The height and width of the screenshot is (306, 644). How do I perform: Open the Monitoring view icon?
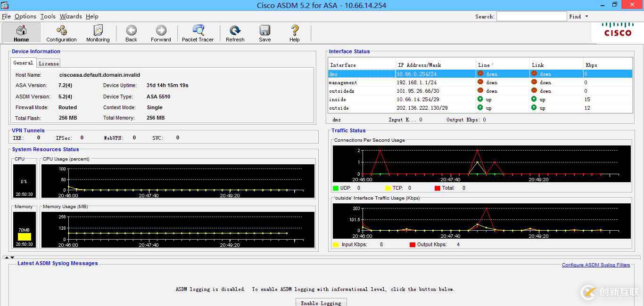[x=98, y=33]
